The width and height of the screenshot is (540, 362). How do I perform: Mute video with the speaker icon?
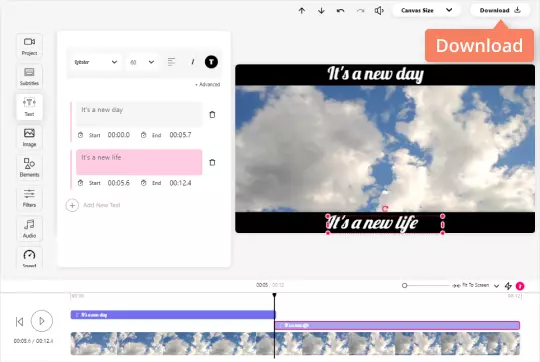click(379, 11)
